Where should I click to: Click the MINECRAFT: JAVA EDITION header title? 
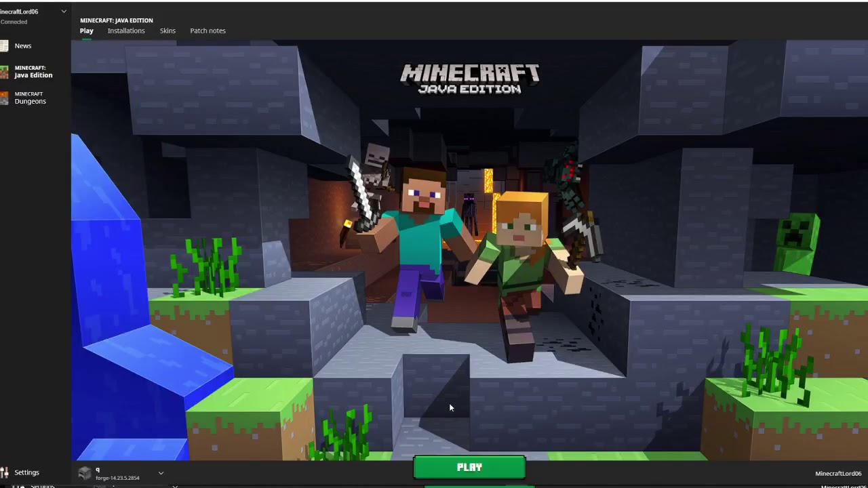click(x=117, y=20)
